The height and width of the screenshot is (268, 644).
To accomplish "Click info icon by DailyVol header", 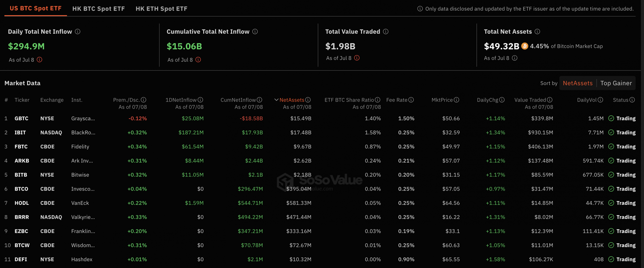I will pyautogui.click(x=600, y=100).
